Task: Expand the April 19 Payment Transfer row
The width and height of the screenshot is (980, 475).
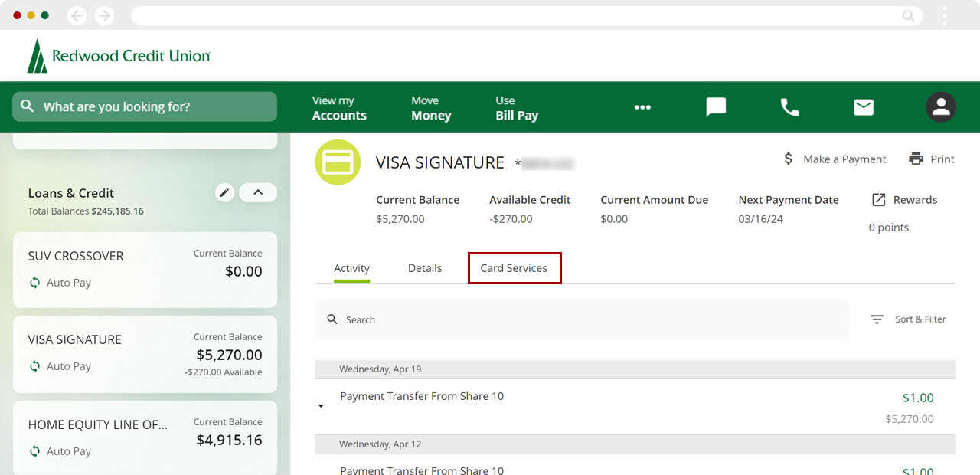Action: point(321,406)
